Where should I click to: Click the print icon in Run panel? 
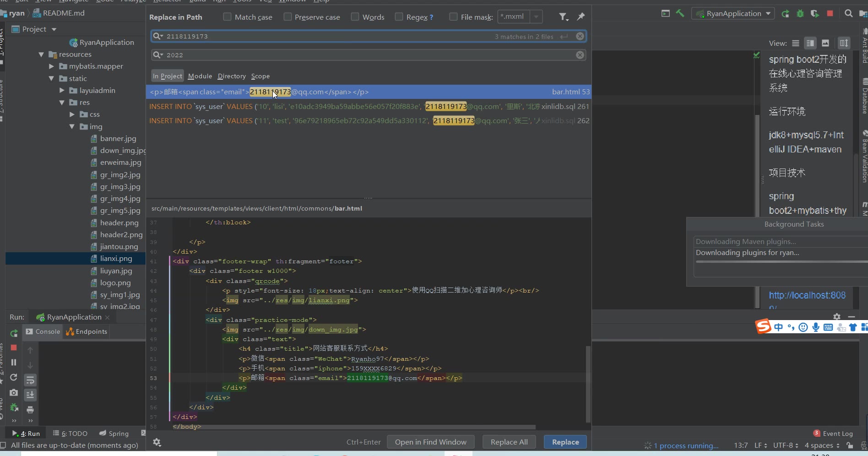[x=30, y=410]
